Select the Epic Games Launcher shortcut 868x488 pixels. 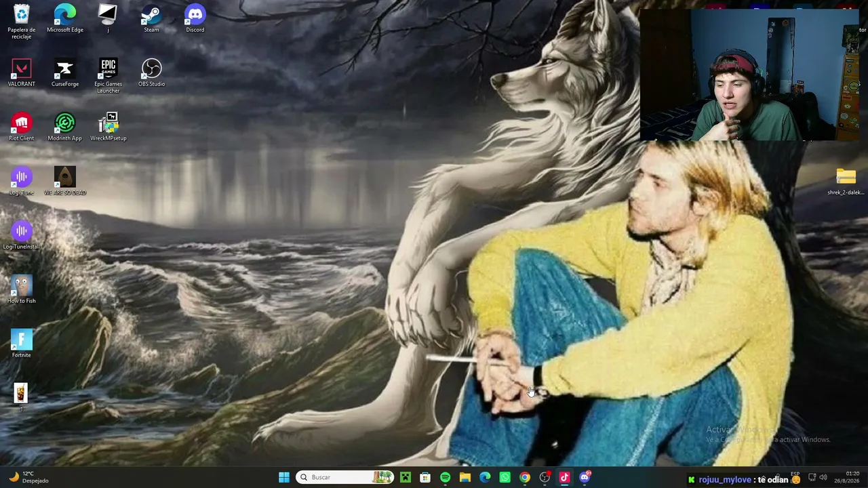click(108, 76)
